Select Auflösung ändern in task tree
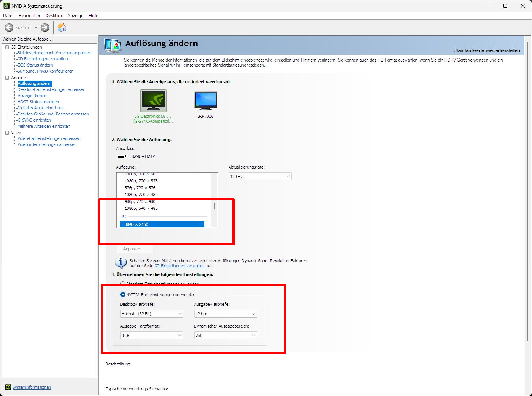 coord(34,83)
